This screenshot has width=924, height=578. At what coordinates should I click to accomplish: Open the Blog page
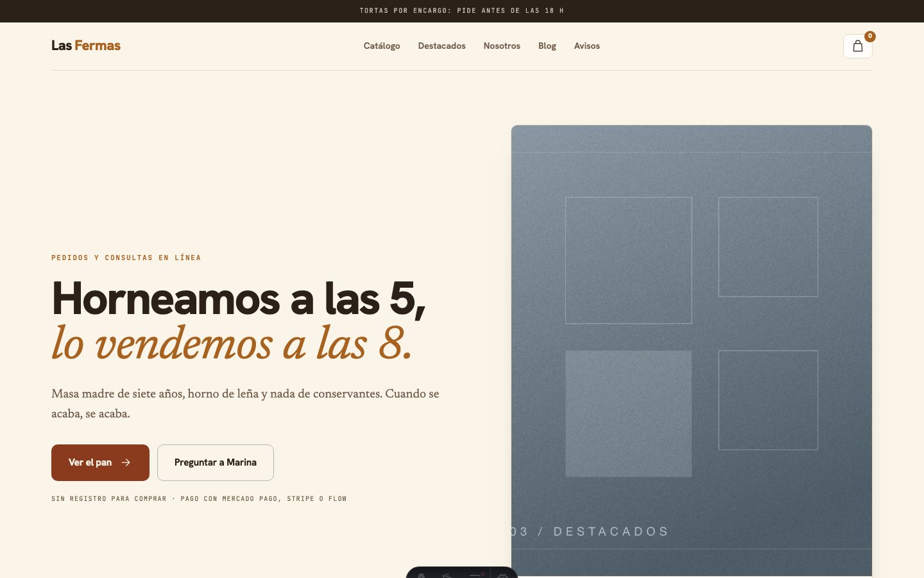[547, 46]
